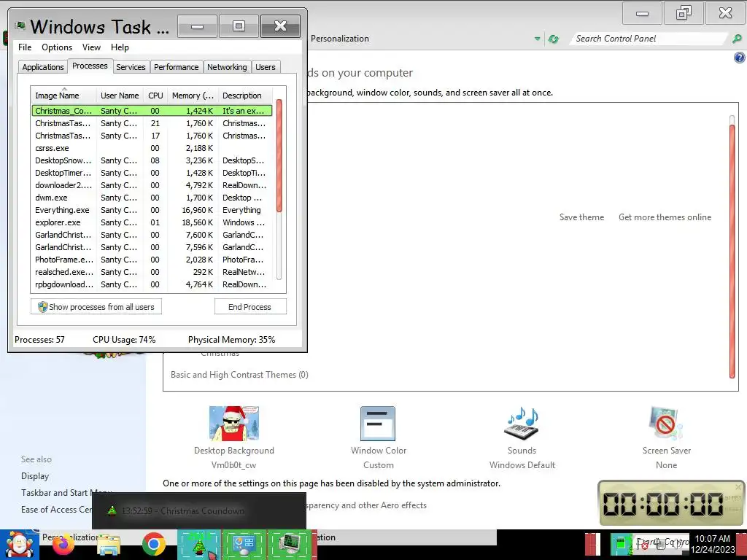This screenshot has height=560, width=747.
Task: Select the dwm.exe process row
Action: coord(152,198)
